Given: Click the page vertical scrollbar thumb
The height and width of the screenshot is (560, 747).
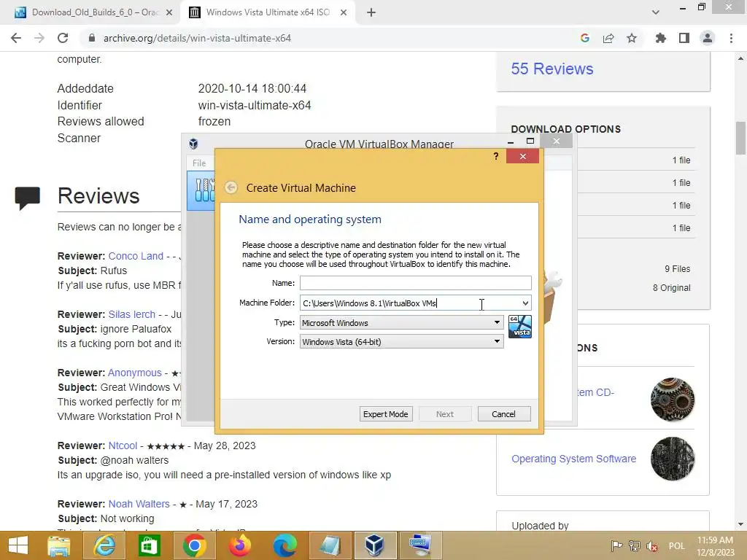Looking at the screenshot, I should 740,138.
